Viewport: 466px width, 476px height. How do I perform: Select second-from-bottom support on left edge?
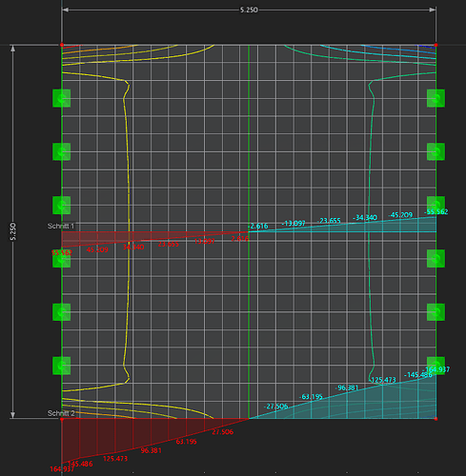point(62,312)
